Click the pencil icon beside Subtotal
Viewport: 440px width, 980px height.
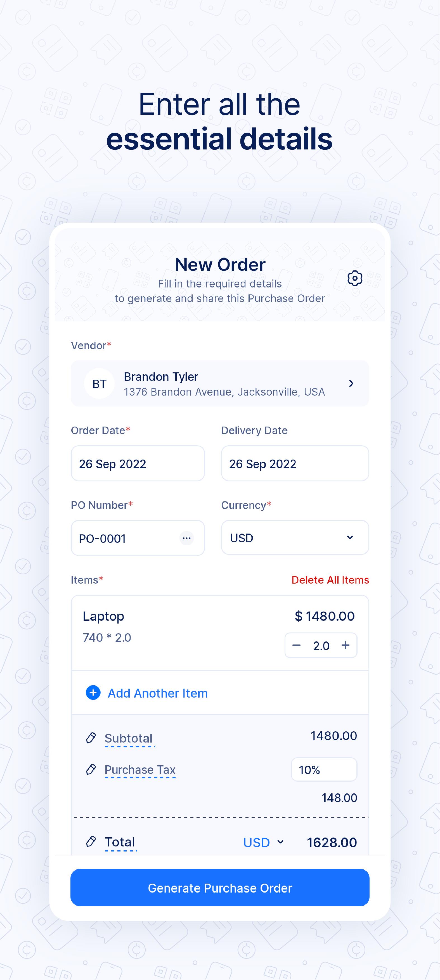91,738
